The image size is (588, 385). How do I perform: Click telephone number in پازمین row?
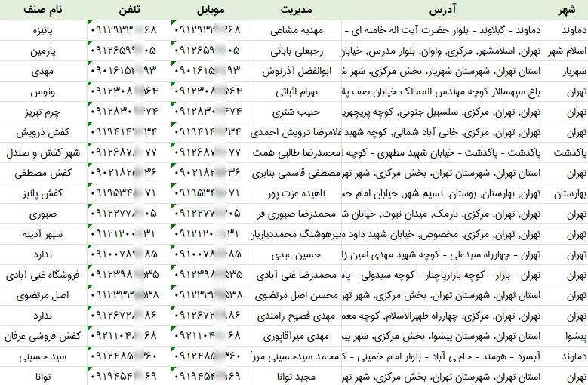click(129, 51)
